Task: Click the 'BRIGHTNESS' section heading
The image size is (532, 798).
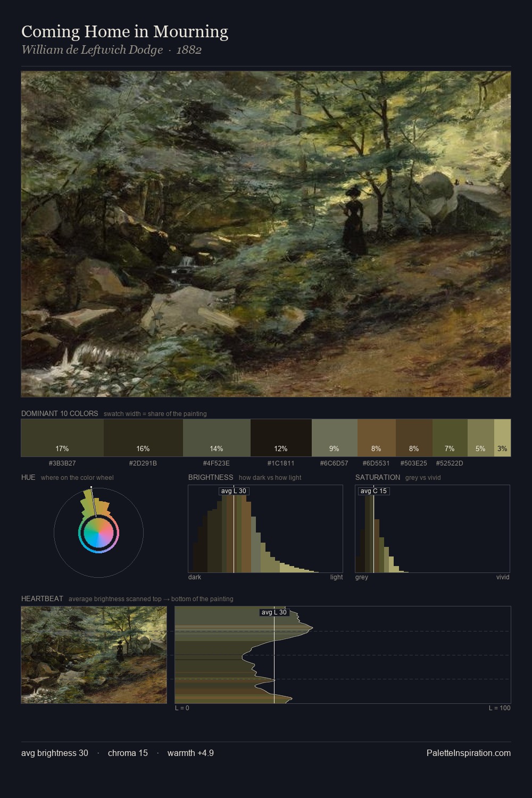Action: [211, 477]
